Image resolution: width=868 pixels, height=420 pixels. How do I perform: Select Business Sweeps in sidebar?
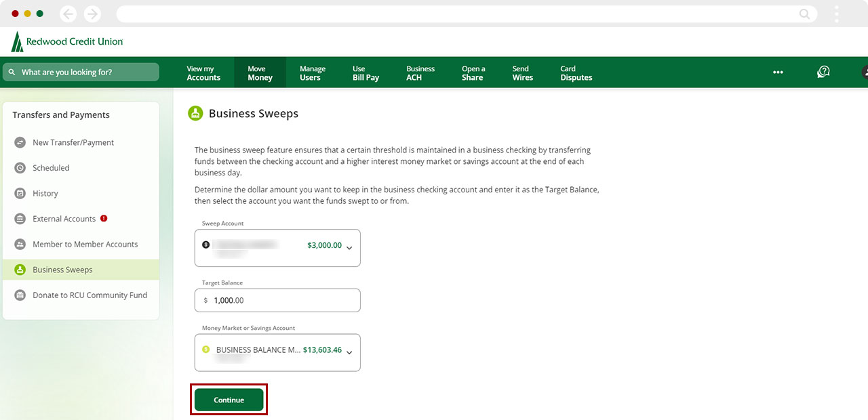pos(81,270)
